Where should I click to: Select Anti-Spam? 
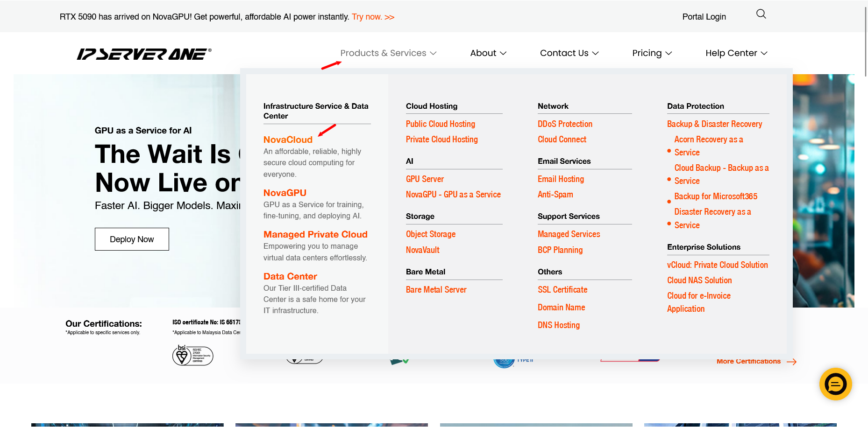click(x=555, y=194)
